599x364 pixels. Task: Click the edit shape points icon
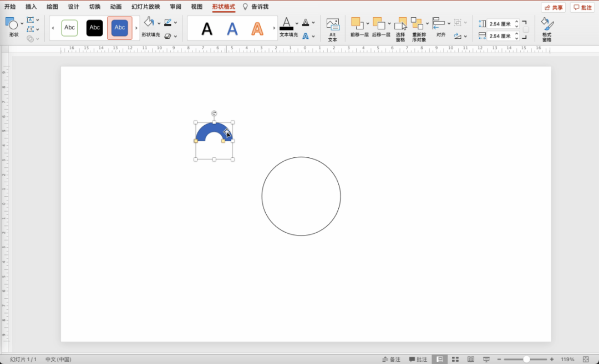(30, 29)
